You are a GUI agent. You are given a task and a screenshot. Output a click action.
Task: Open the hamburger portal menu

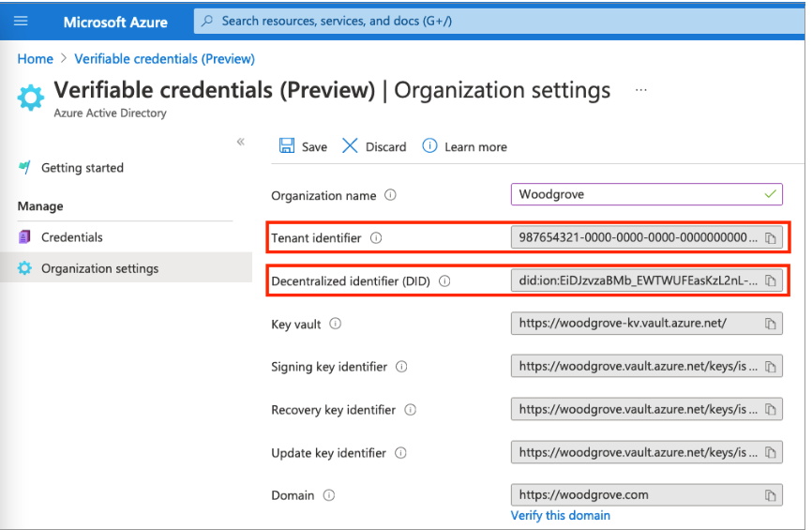(x=21, y=21)
